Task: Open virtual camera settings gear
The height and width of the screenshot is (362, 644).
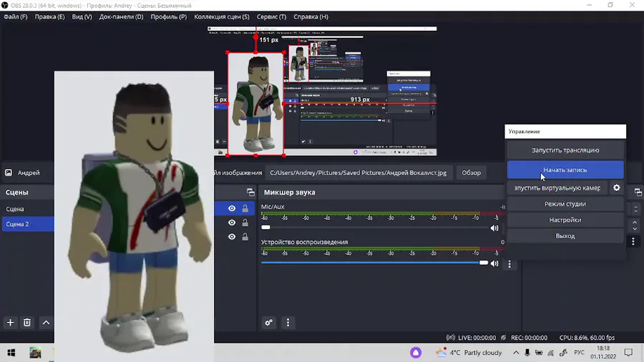Action: pyautogui.click(x=617, y=187)
